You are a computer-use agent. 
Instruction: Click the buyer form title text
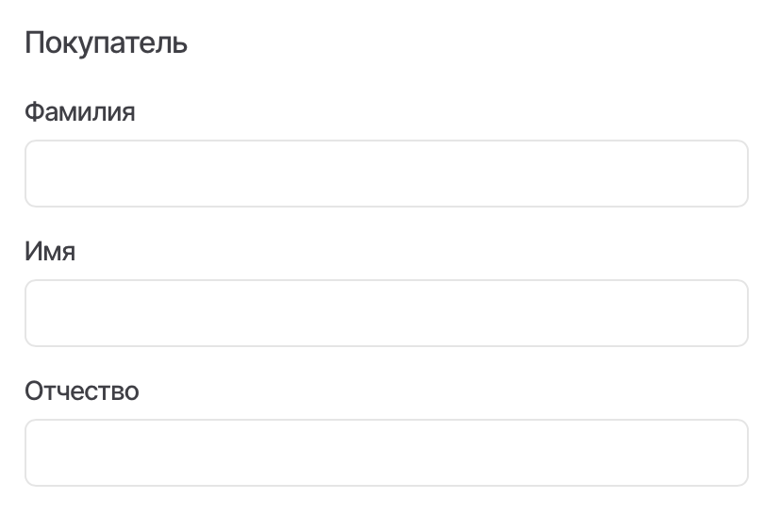click(x=106, y=43)
